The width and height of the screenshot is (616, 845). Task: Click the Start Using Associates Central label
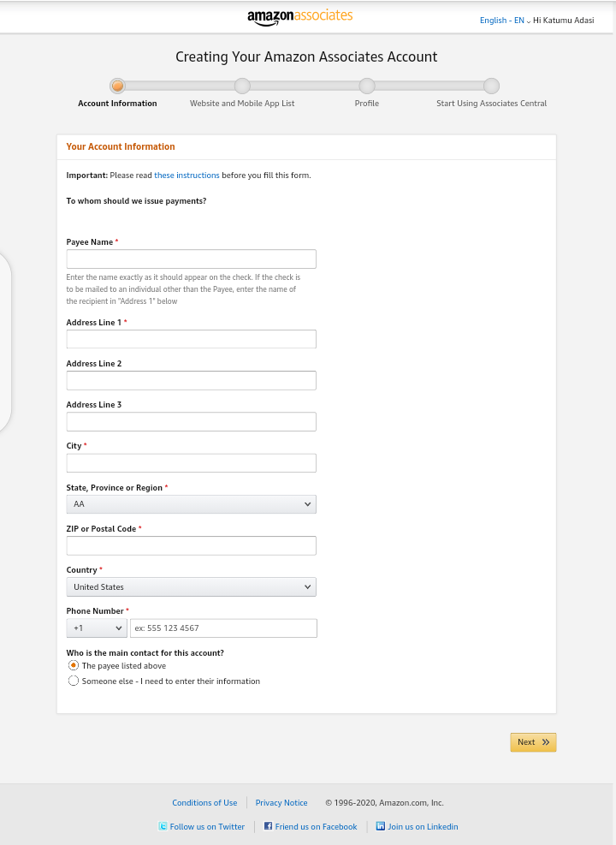[491, 104]
